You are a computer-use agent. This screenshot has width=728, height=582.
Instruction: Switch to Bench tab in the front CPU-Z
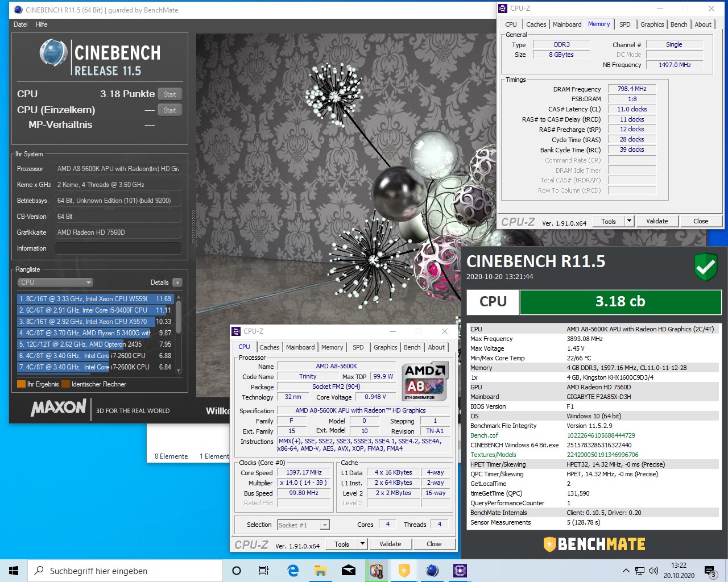coord(412,347)
